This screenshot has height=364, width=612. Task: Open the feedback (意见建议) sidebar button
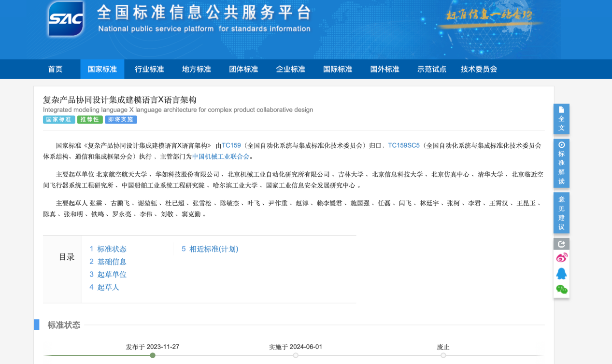click(561, 213)
